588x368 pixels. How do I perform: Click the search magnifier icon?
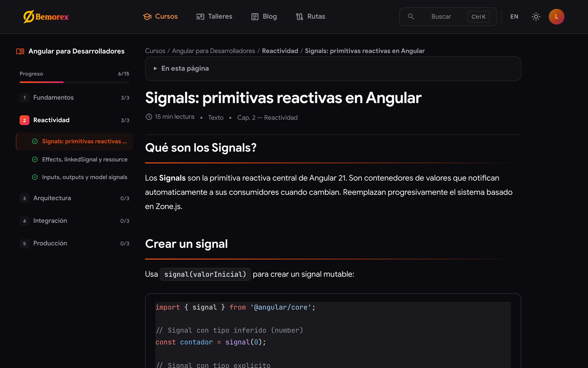click(411, 17)
